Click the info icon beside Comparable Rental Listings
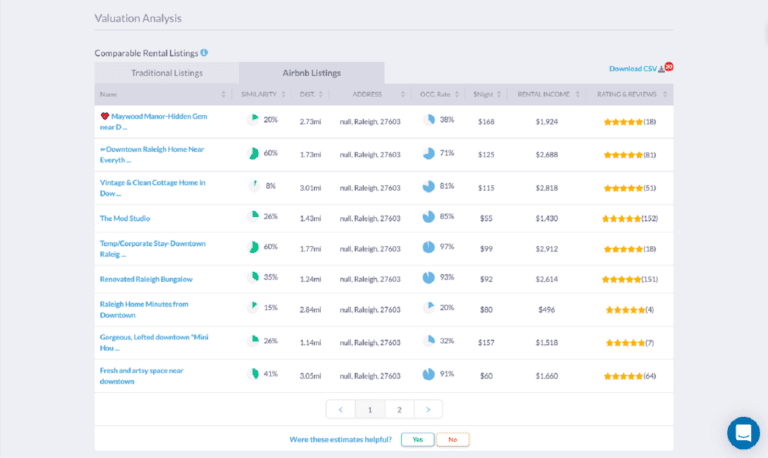 click(204, 52)
